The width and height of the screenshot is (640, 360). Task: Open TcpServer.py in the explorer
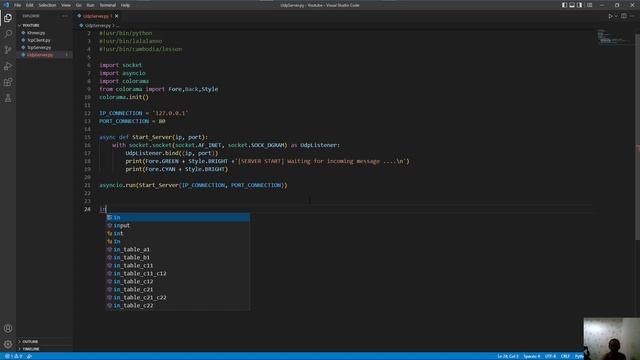tap(44, 47)
